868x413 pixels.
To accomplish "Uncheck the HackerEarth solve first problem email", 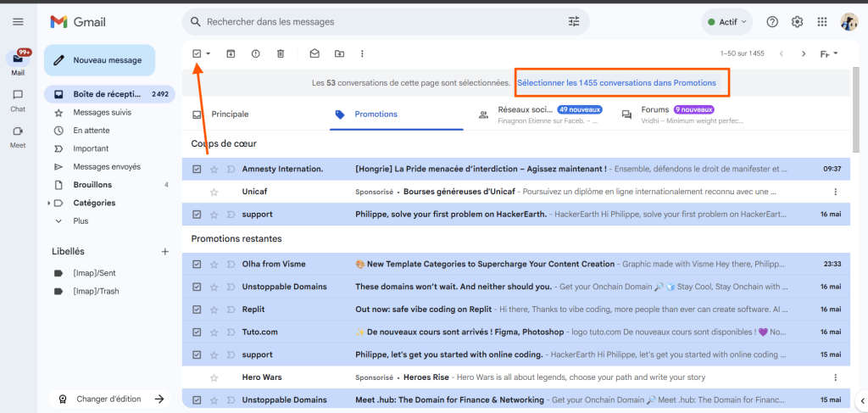I will click(197, 215).
